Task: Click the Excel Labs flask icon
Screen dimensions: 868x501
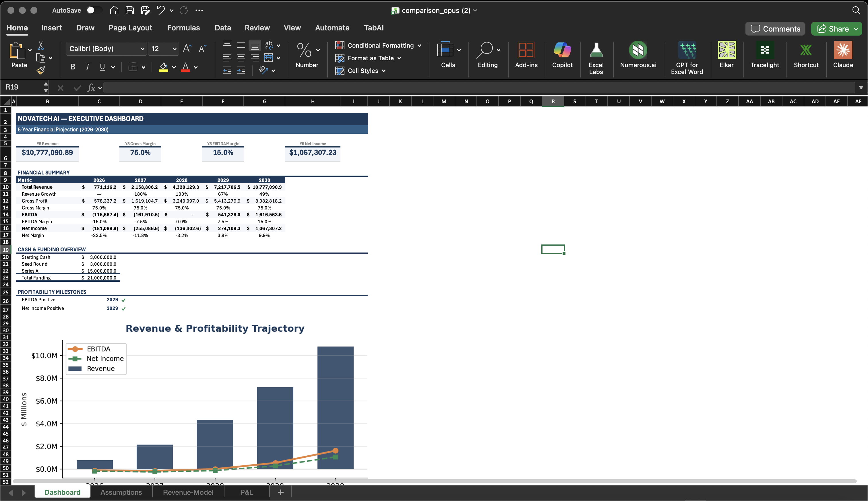Action: (596, 51)
